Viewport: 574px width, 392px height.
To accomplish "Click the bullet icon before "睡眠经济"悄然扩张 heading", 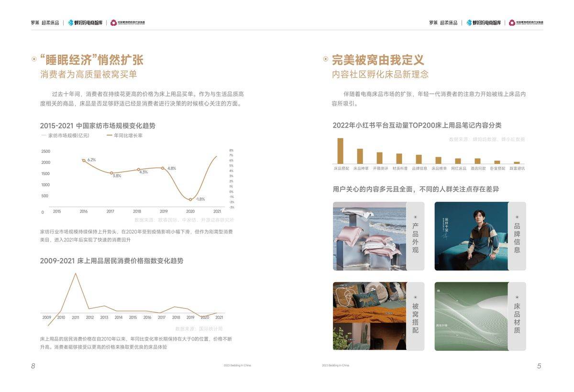I will click(34, 59).
